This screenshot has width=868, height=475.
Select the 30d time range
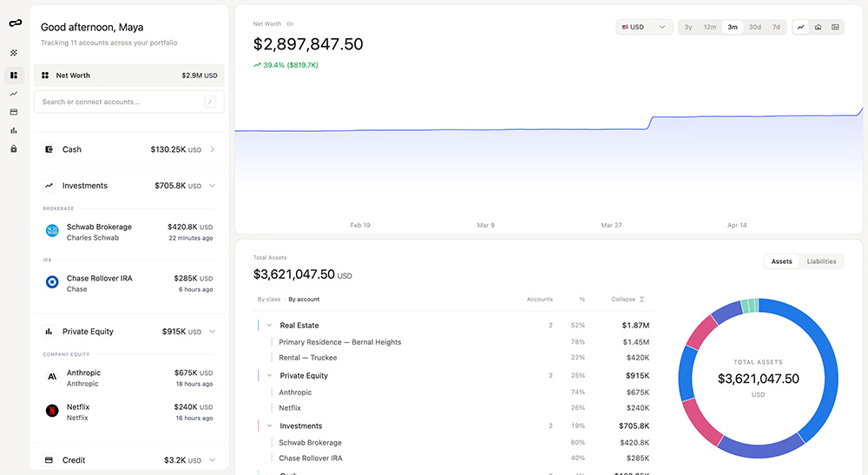pyautogui.click(x=754, y=27)
